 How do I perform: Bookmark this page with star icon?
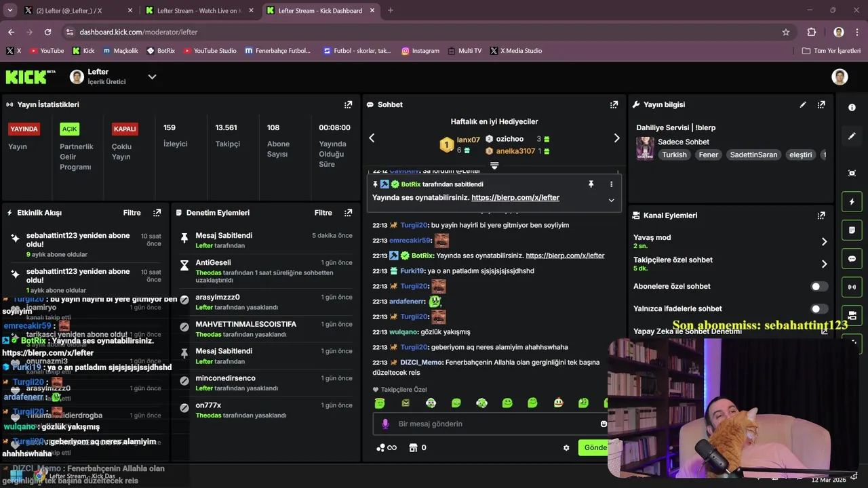click(786, 32)
